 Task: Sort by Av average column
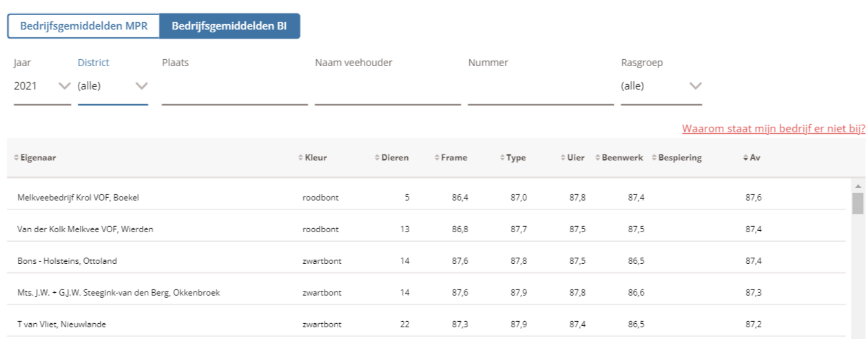coord(754,158)
